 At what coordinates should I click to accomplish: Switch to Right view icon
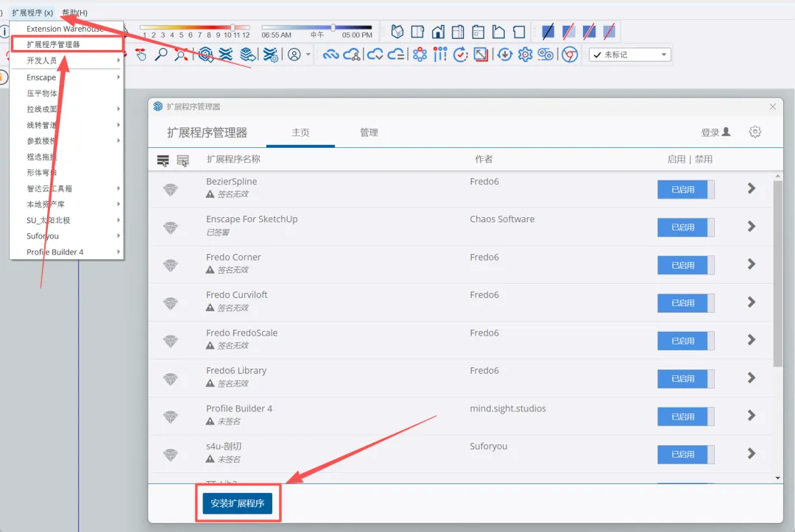(x=458, y=32)
